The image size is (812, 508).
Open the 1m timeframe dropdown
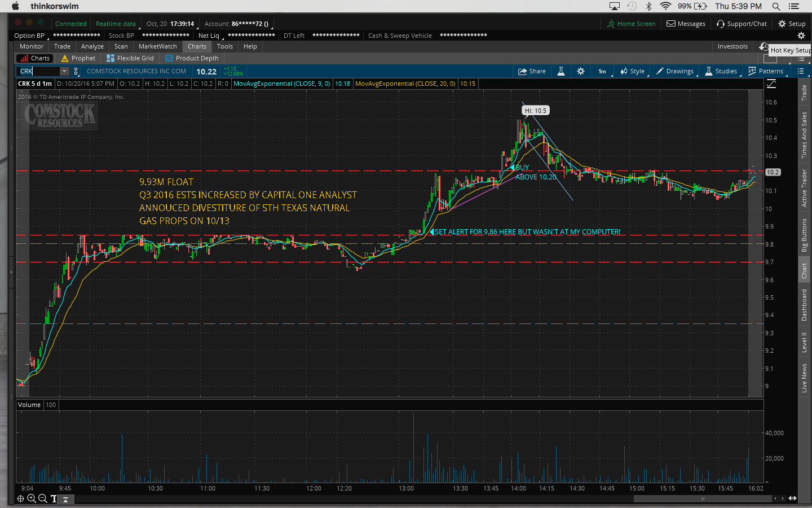tap(602, 71)
